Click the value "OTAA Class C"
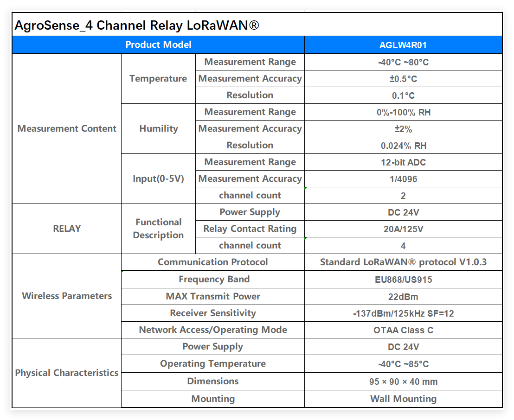The image size is (514, 420). coord(403,330)
